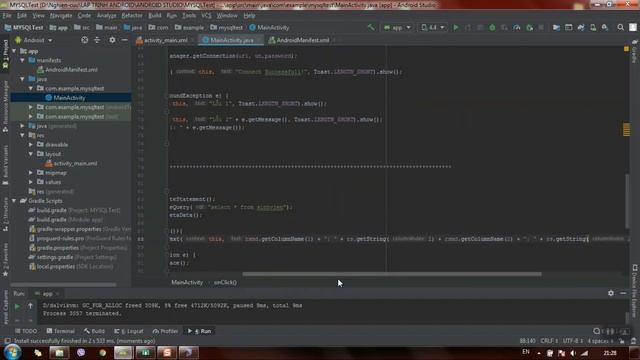Image resolution: width=640 pixels, height=360 pixels.
Task: Expand the drawable folder
Action: [x=31, y=144]
